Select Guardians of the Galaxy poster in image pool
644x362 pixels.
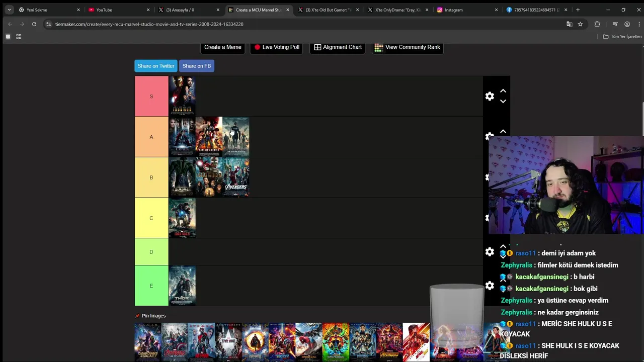coord(148,342)
